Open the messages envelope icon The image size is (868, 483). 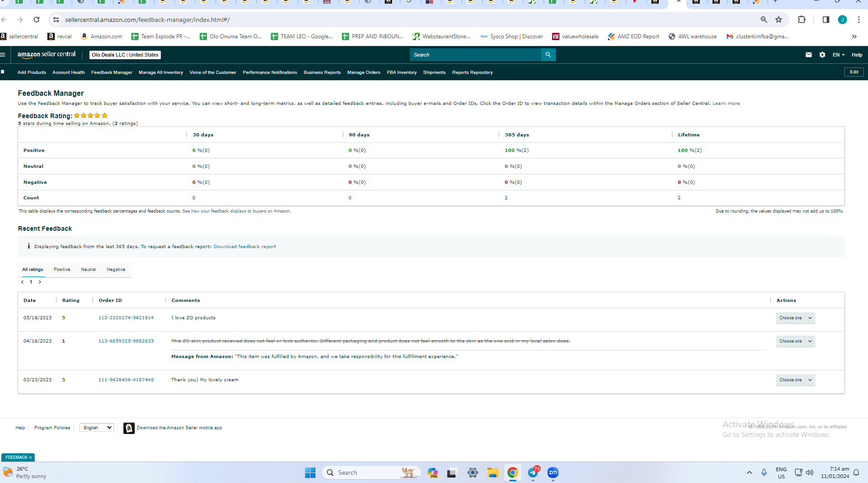[x=809, y=55]
